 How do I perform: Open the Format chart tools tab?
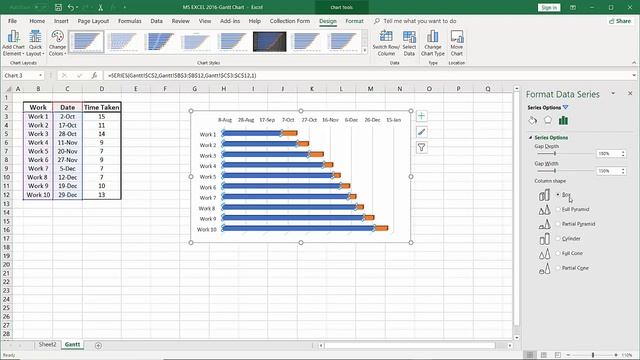354,21
